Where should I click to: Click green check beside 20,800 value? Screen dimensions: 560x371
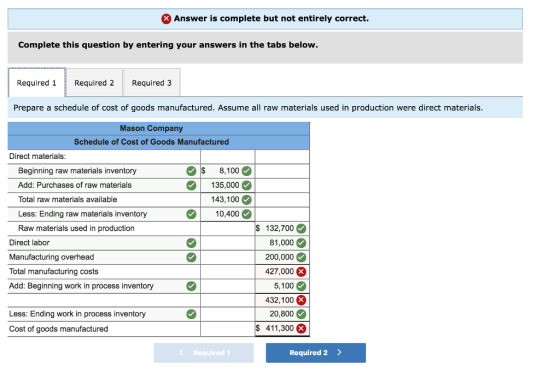click(301, 314)
